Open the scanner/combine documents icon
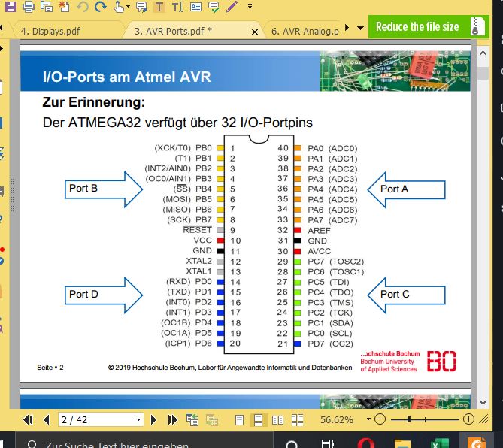 click(47, 6)
